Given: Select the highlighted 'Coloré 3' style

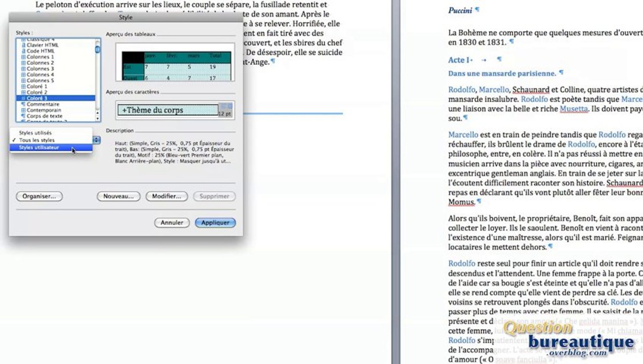Looking at the screenshot, I should [56, 98].
